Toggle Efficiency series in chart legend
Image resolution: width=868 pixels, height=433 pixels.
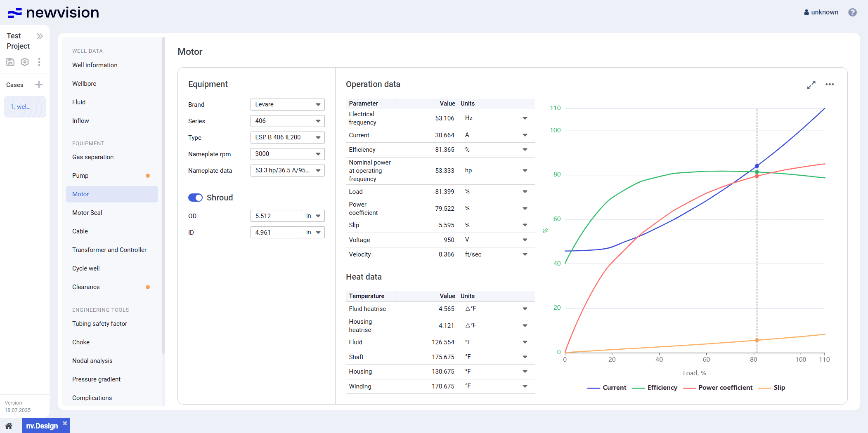point(655,388)
